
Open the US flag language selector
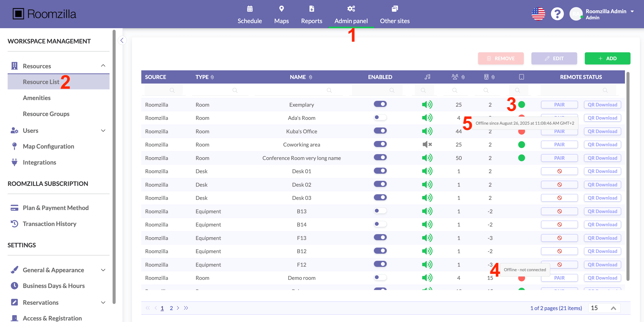point(538,14)
